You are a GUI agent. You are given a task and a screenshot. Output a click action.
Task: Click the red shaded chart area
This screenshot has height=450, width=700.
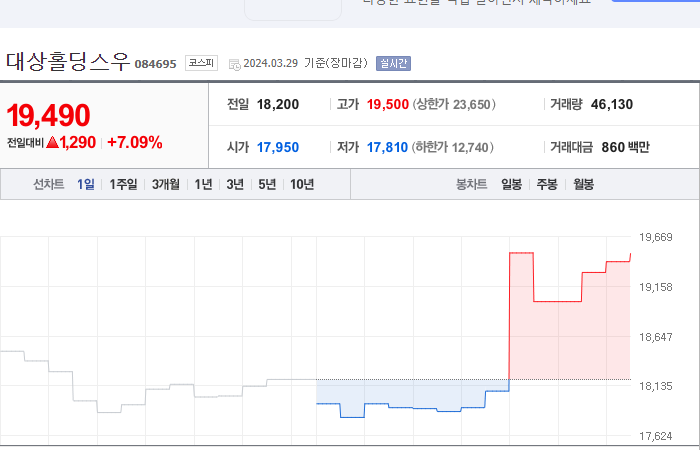(570, 339)
